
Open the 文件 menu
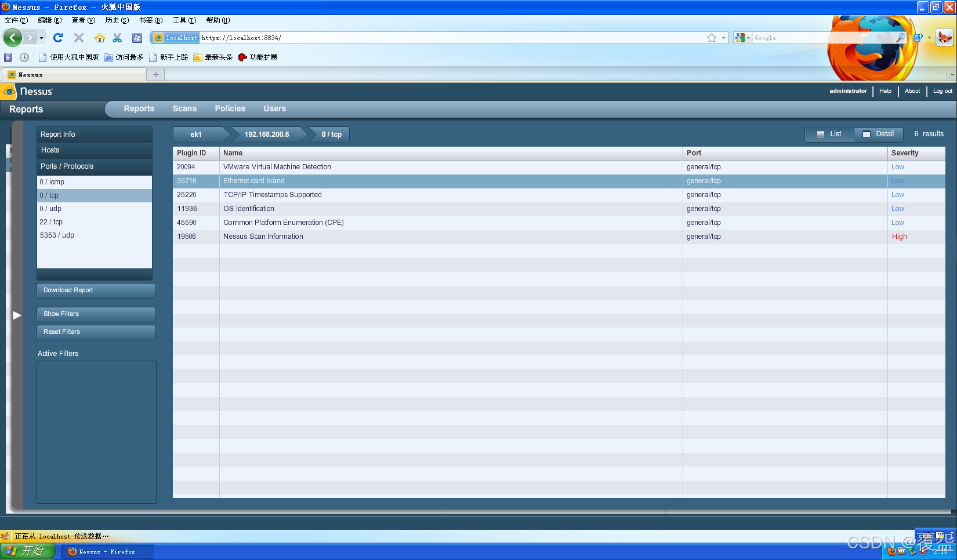point(16,20)
